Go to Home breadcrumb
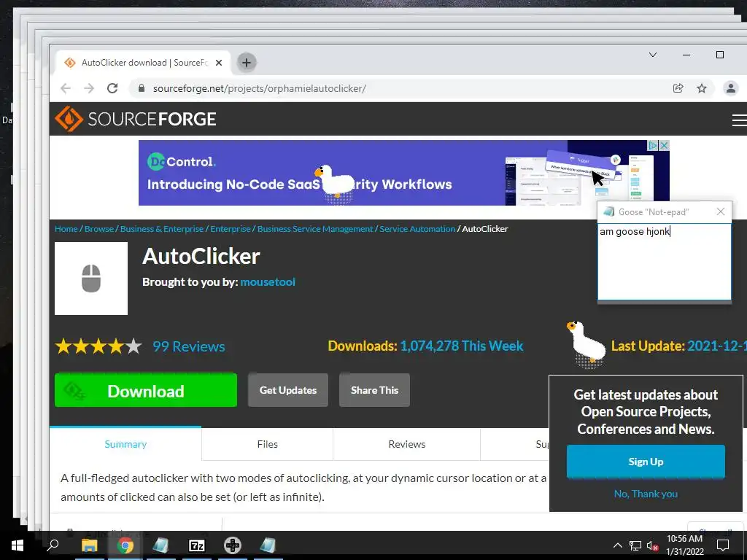747x560 pixels. point(66,229)
